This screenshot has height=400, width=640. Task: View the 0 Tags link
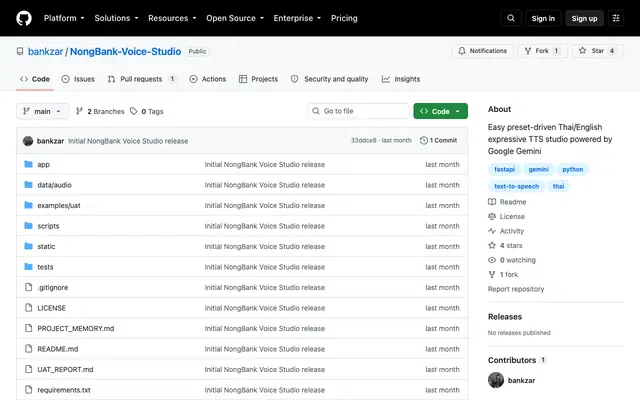pos(147,111)
